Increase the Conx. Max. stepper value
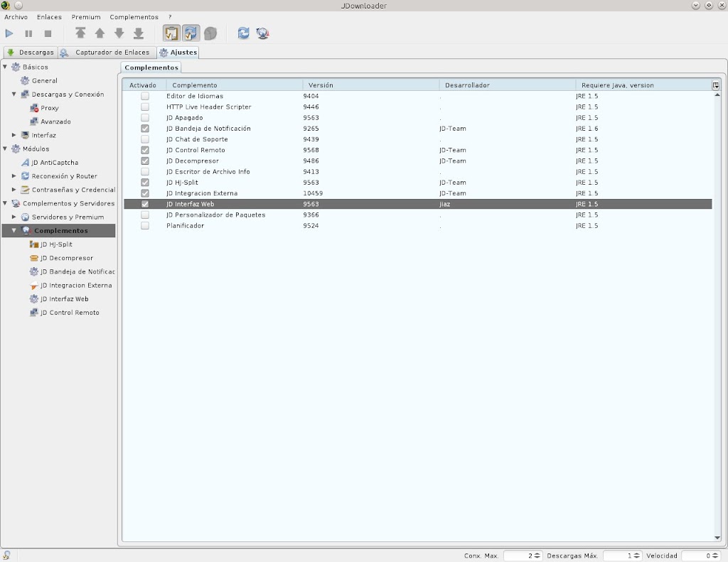728x562 pixels. pos(537,553)
